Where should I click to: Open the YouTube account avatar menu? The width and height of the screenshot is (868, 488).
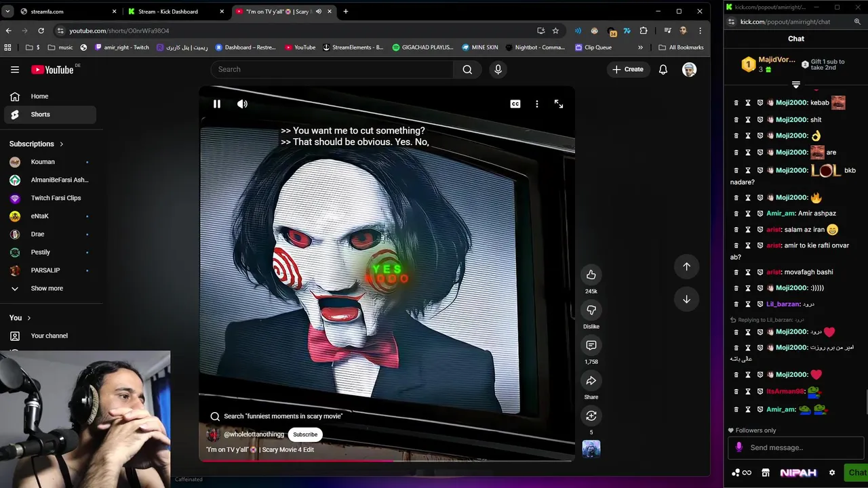coord(689,69)
